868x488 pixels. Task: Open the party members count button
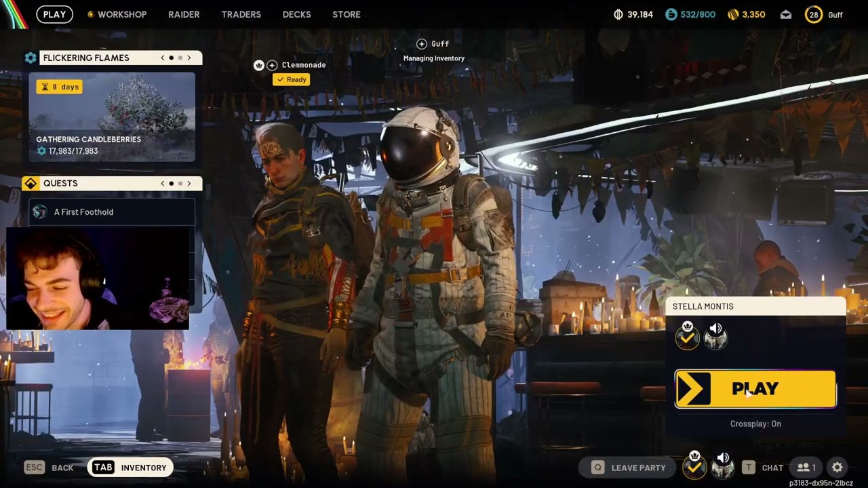click(x=806, y=467)
